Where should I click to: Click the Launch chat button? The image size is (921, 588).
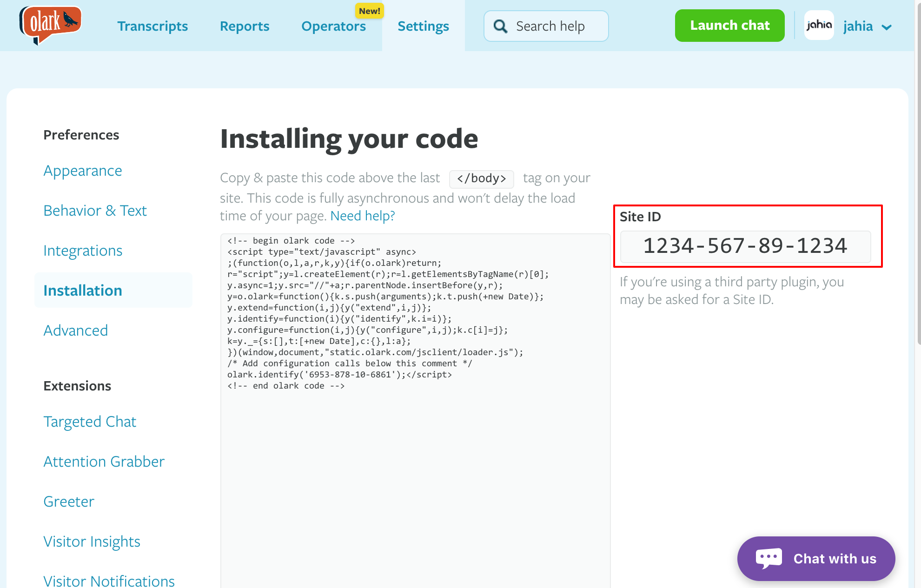point(729,26)
